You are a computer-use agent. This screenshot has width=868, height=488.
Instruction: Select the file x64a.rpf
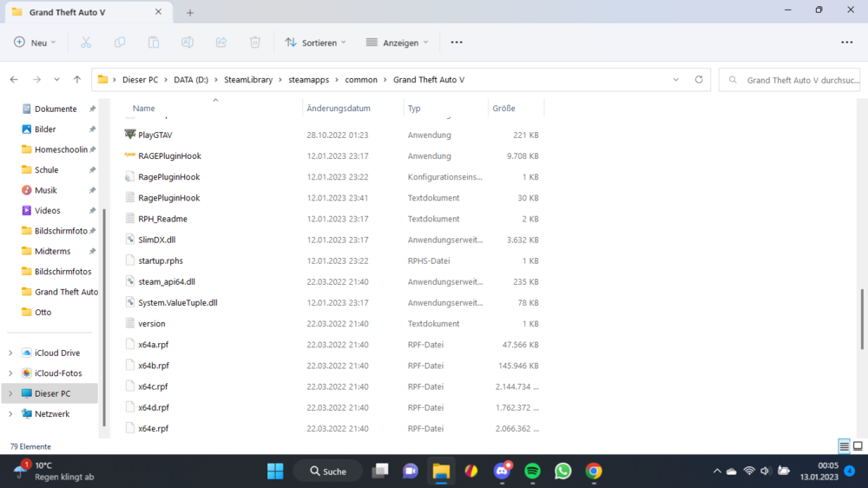(x=154, y=345)
